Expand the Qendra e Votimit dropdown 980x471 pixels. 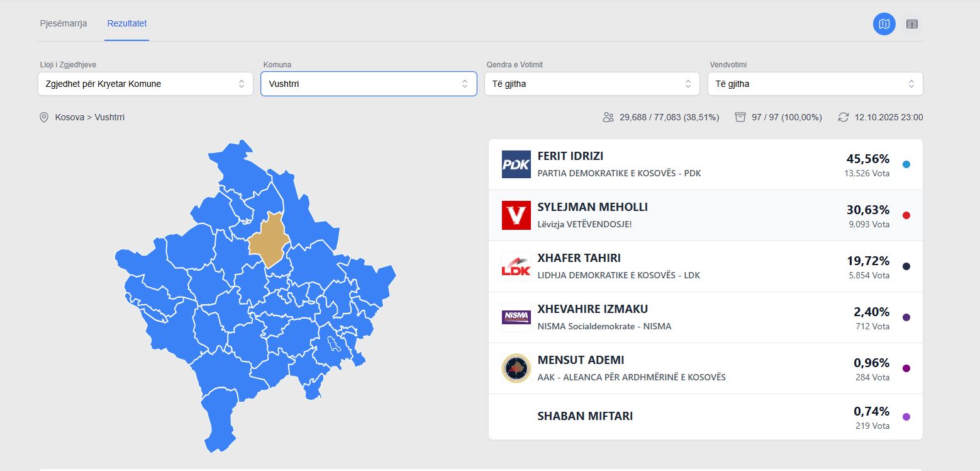click(x=591, y=84)
